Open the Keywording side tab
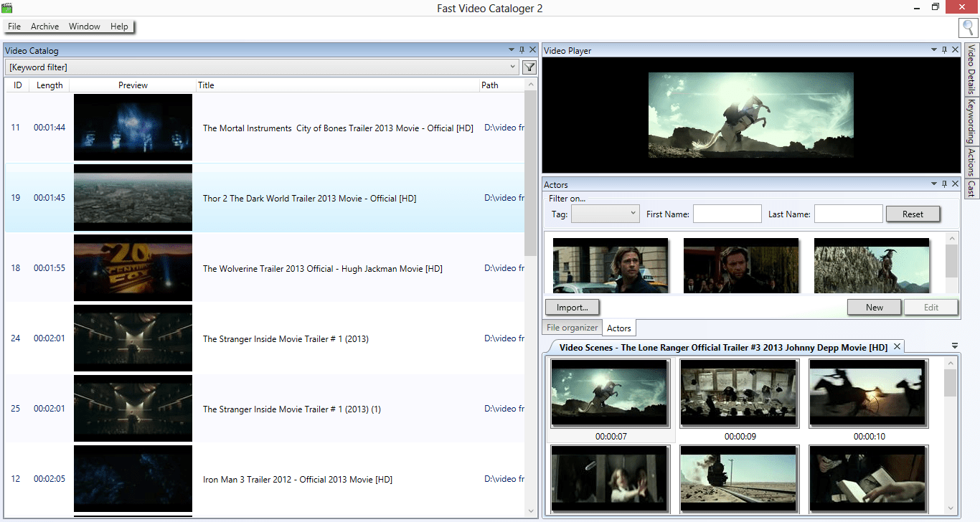The image size is (980, 522). (x=971, y=121)
